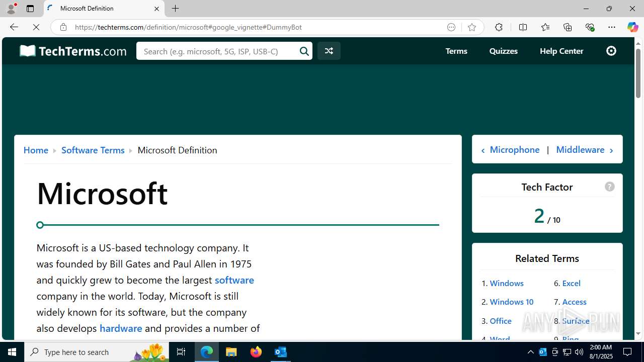Click the Edge icon on the taskbar
Viewport: 644px width, 362px height.
coord(207,352)
